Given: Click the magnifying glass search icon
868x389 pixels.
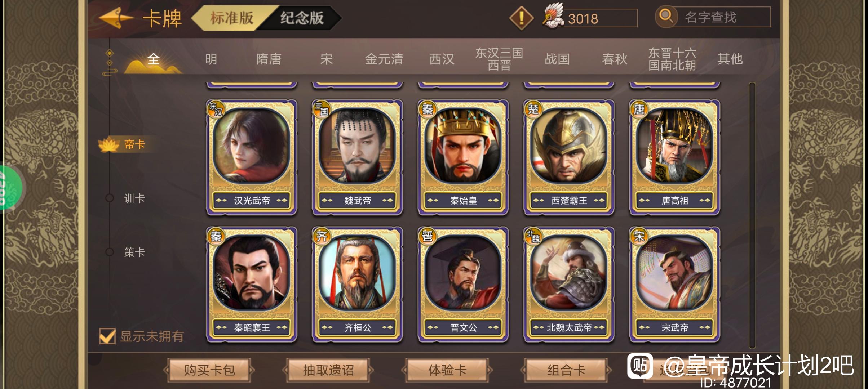Looking at the screenshot, I should point(666,17).
